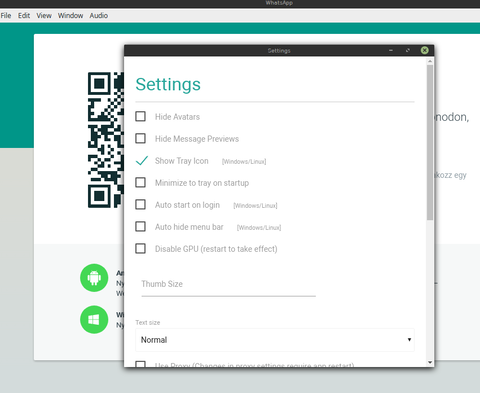The image size is (480, 393).
Task: Click the green Android icon
Action: coord(94,278)
